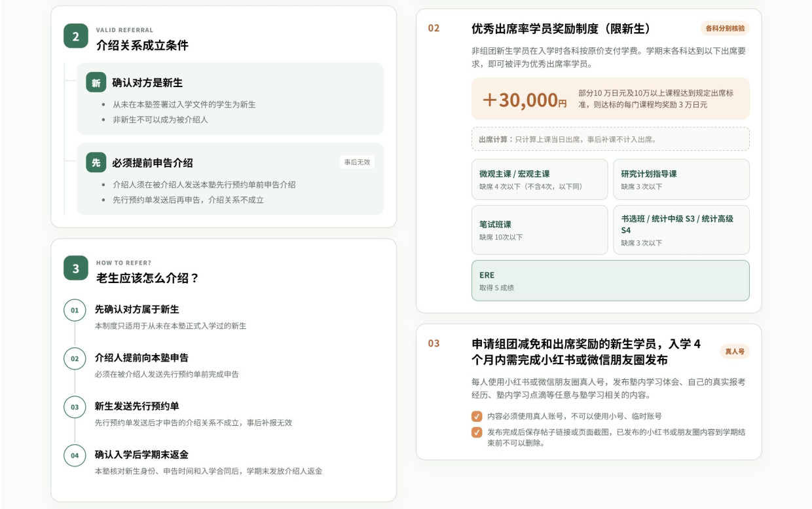Click the circled 01 step marker
This screenshot has width=812, height=509.
point(75,310)
